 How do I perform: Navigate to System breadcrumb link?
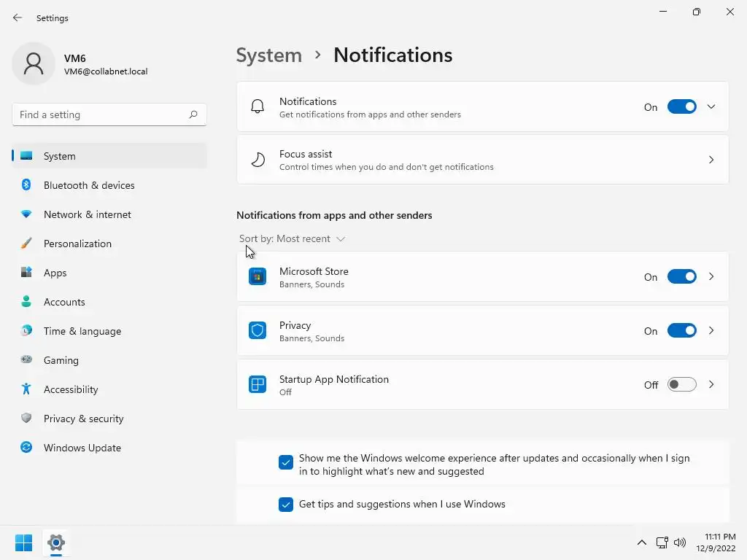(x=268, y=55)
